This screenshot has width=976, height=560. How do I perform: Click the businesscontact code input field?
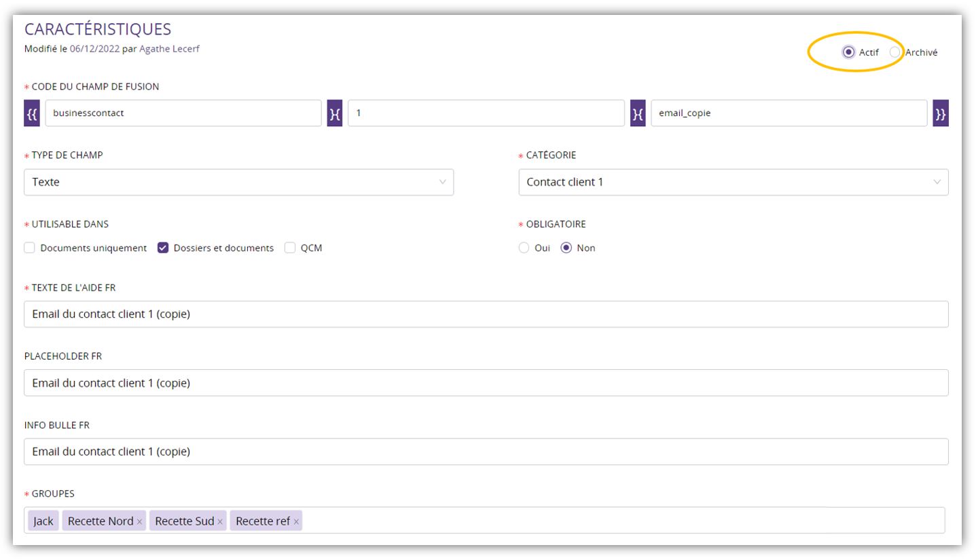tap(183, 113)
